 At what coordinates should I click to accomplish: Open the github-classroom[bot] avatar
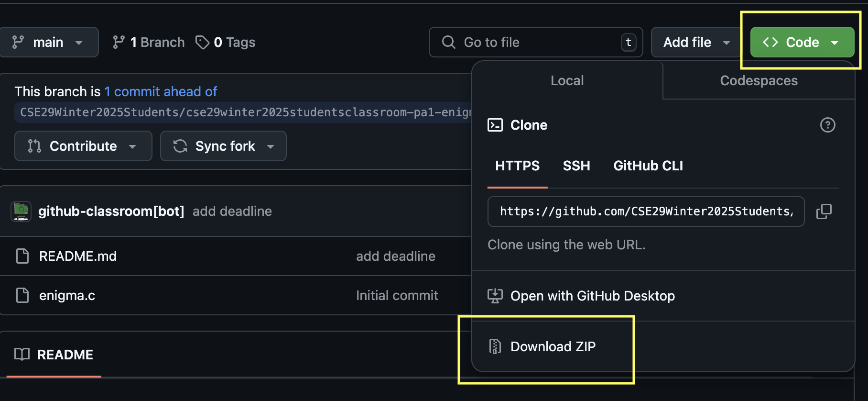click(21, 212)
